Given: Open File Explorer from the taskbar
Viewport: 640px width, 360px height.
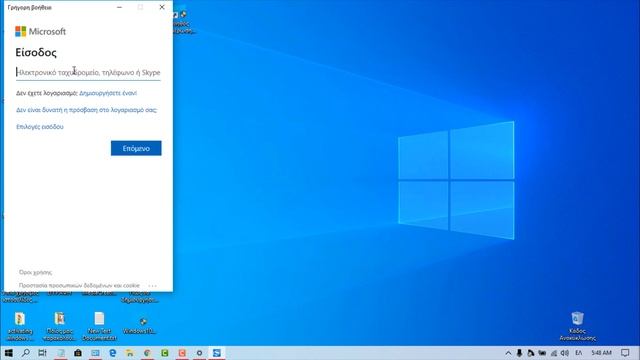Looking at the screenshot, I should (129, 353).
